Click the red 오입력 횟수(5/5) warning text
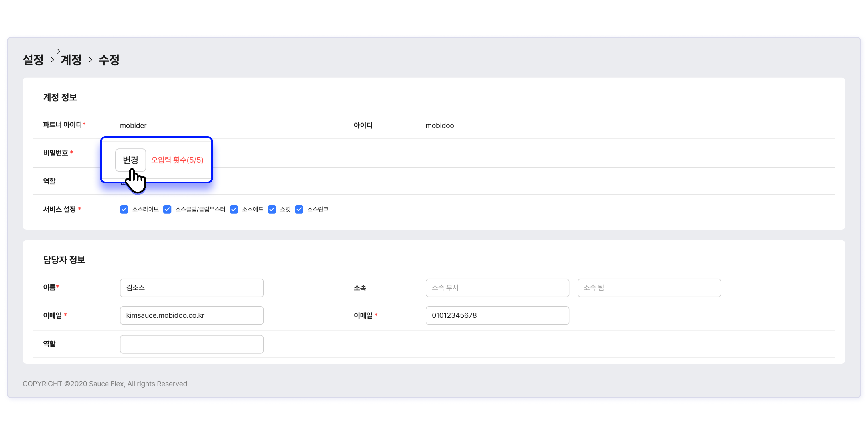 [x=177, y=160]
